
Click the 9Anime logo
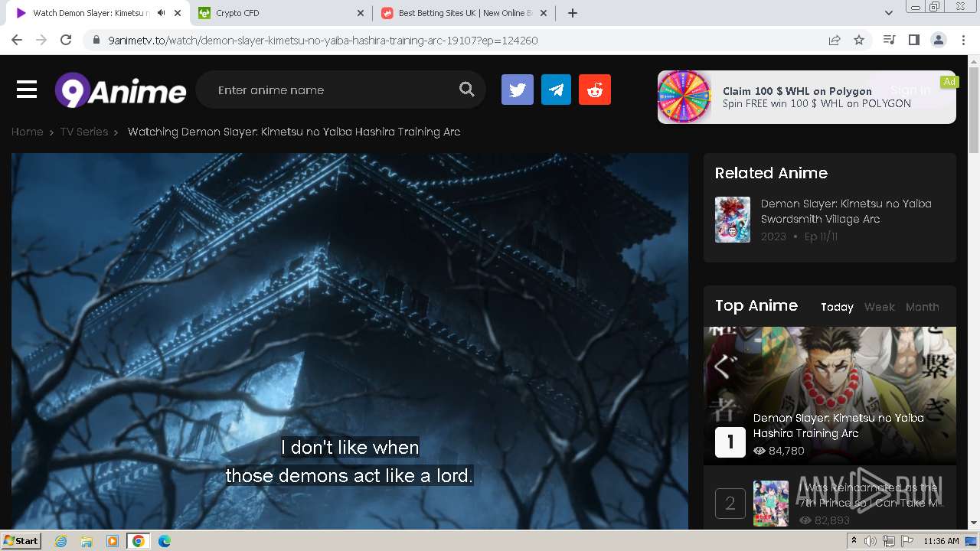click(x=120, y=90)
